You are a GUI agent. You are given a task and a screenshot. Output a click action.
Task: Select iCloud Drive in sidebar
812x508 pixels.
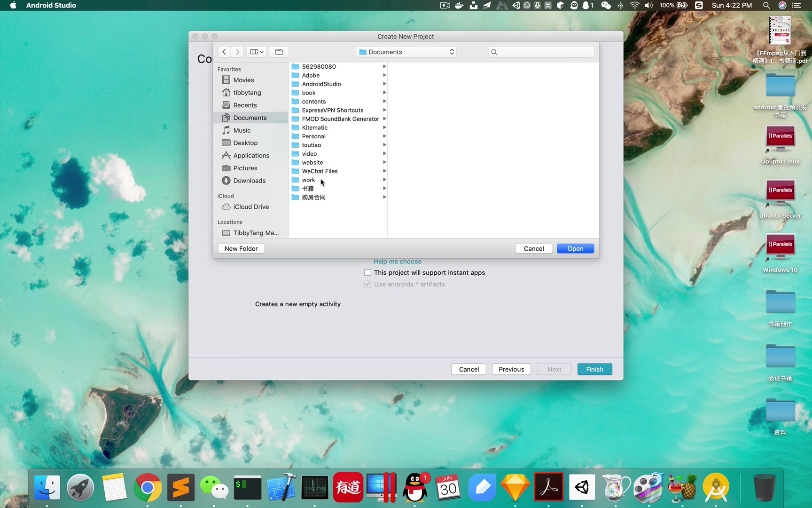coord(250,206)
